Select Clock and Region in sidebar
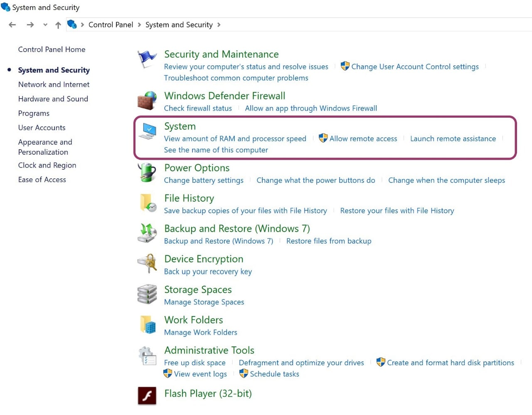The height and width of the screenshot is (415, 532). pos(47,166)
